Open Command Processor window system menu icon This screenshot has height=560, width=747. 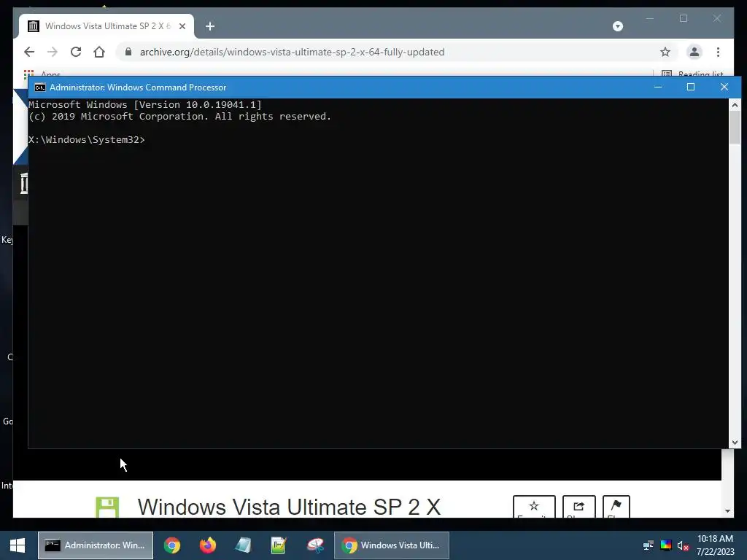[x=40, y=87]
